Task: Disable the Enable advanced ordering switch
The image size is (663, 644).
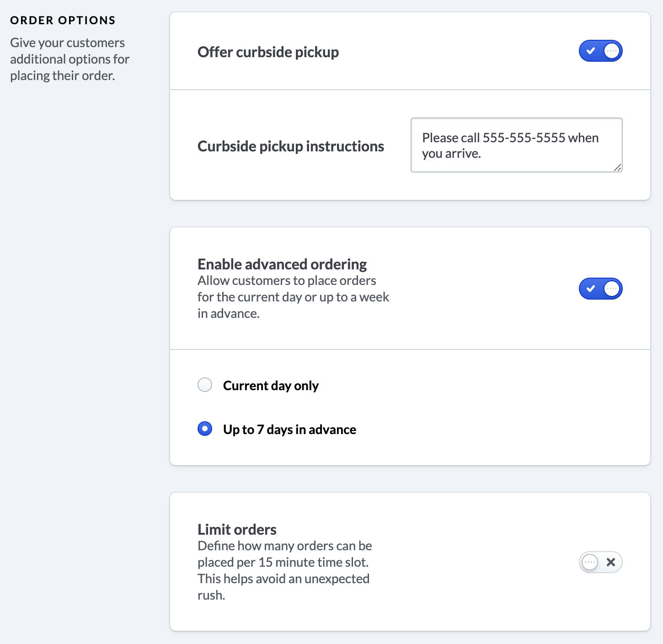Action: click(600, 289)
